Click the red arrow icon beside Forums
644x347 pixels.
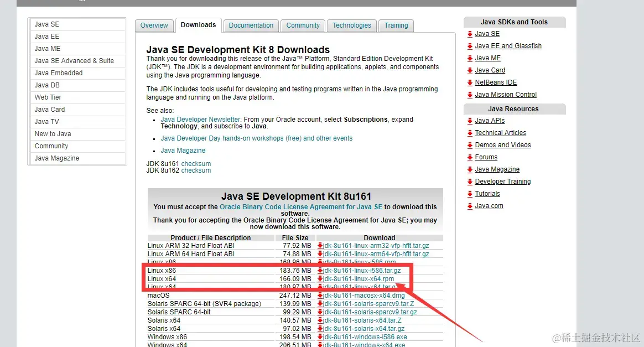pyautogui.click(x=470, y=158)
